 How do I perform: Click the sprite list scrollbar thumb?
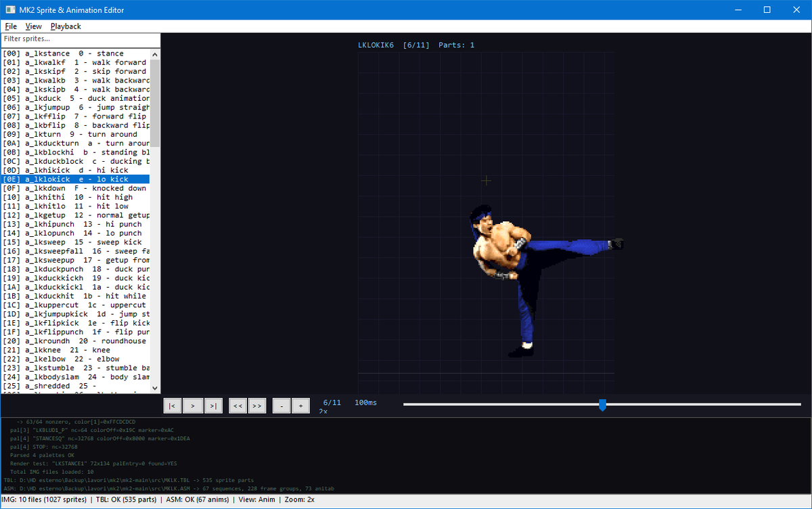155,103
